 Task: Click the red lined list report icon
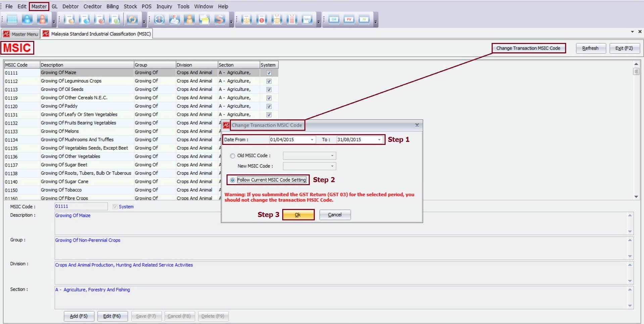click(292, 19)
